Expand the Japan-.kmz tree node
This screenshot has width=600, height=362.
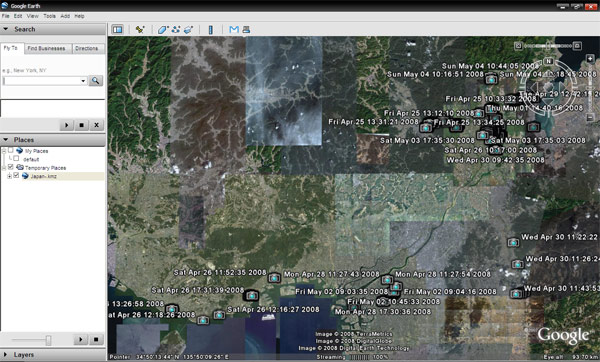pyautogui.click(x=9, y=176)
